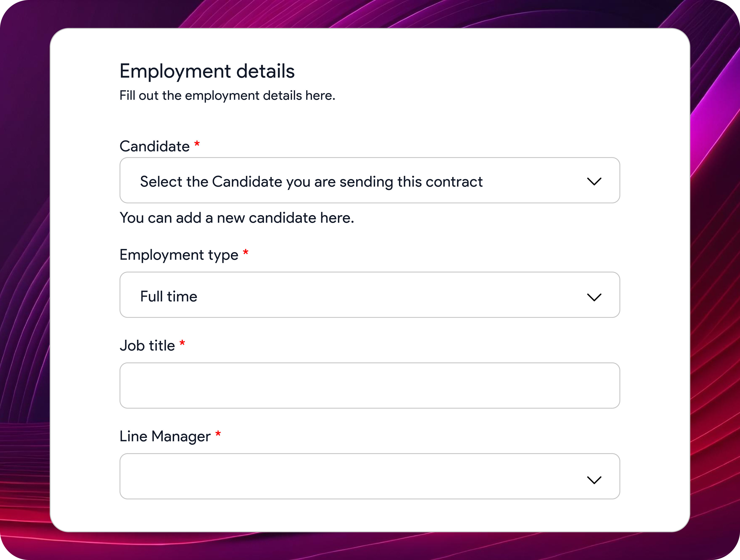Viewport: 740px width, 560px height.
Task: Click the Candidate field label
Action: tap(154, 146)
